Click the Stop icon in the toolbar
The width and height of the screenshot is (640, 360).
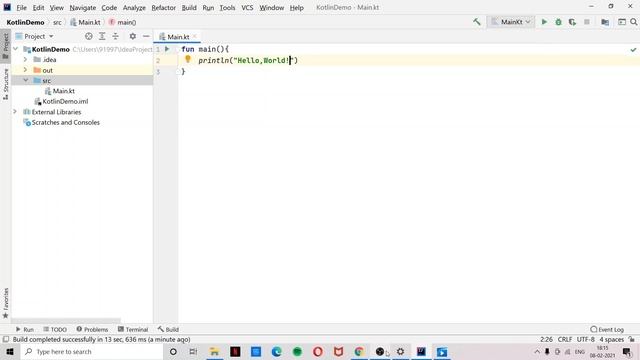[x=587, y=22]
